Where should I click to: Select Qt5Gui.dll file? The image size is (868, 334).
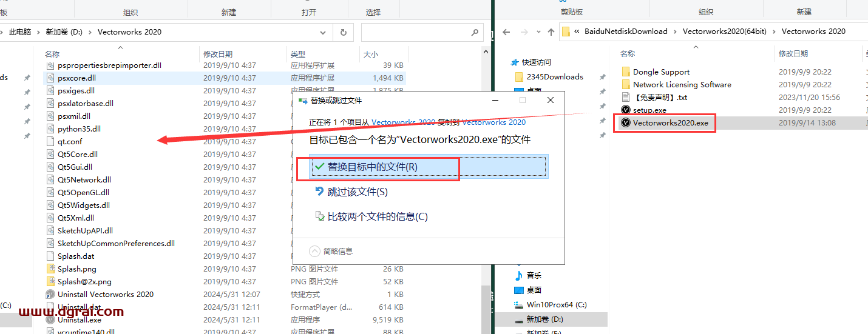click(75, 167)
